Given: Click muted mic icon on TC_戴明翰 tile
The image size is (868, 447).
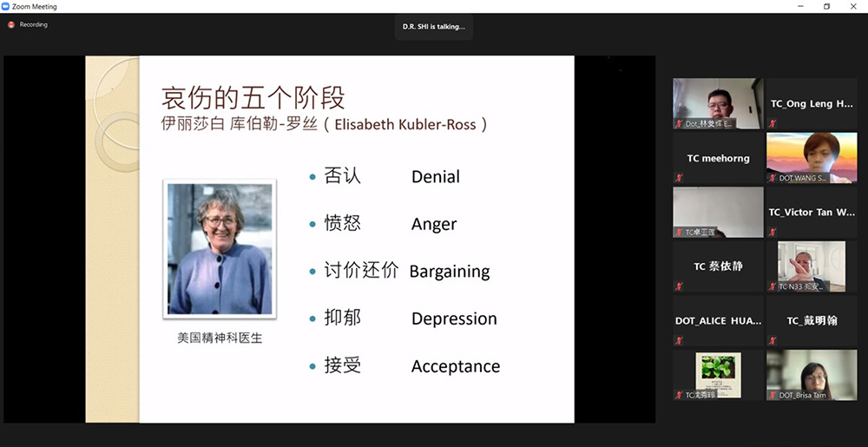Looking at the screenshot, I should 773,341.
